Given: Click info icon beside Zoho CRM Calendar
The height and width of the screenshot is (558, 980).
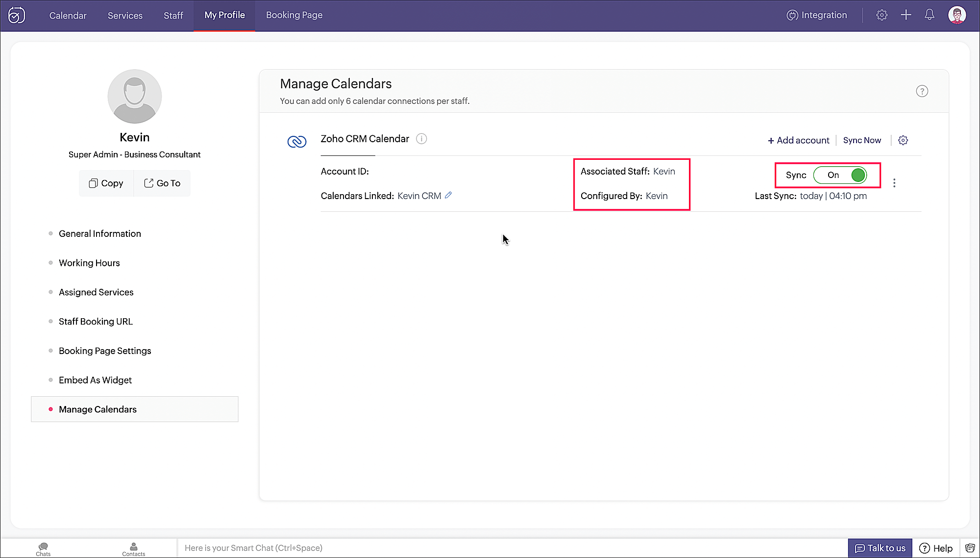Looking at the screenshot, I should pos(421,139).
